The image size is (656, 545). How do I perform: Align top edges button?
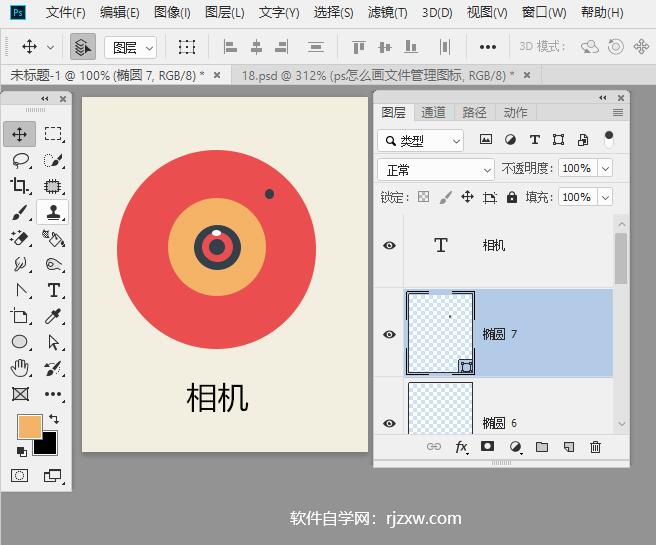[x=359, y=47]
